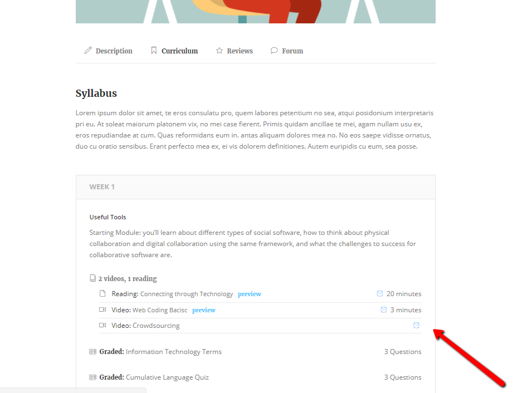Screen dimensions: 532x393
Task: Click the pencil icon beside Description
Action: pyautogui.click(x=88, y=51)
